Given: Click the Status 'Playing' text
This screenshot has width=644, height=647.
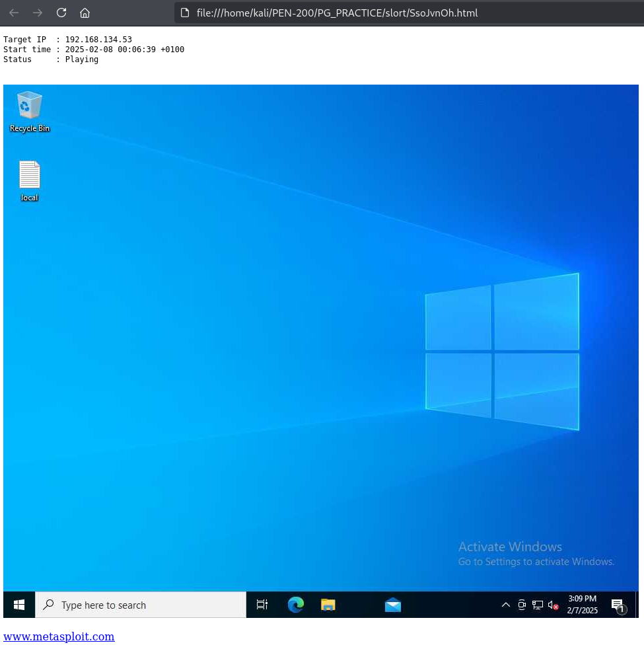Looking at the screenshot, I should pyautogui.click(x=51, y=59).
